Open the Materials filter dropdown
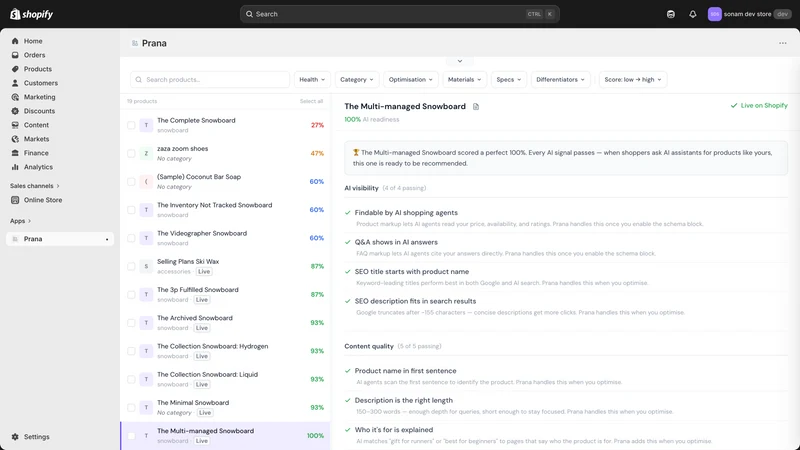 tap(464, 80)
